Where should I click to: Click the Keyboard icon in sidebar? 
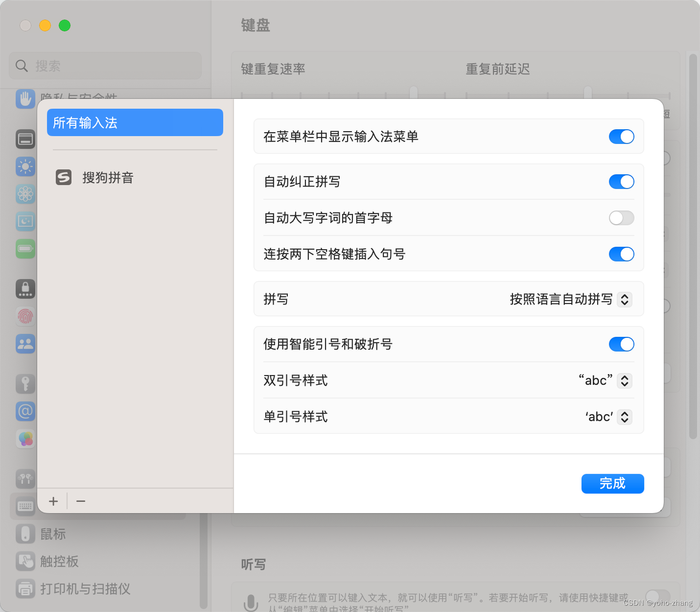pos(25,506)
